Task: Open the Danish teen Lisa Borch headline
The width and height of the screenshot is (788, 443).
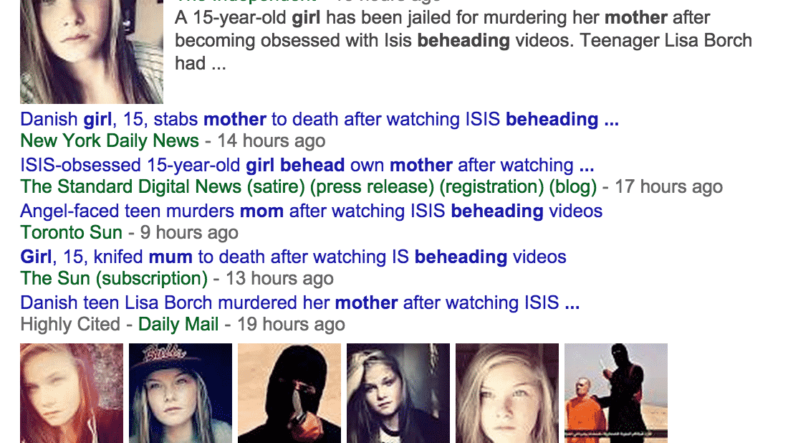Action: click(300, 303)
